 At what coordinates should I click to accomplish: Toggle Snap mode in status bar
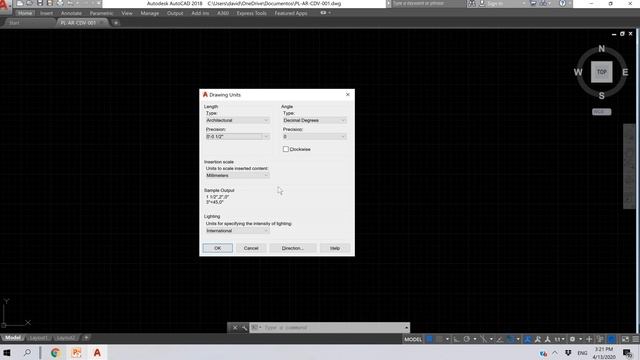click(x=440, y=339)
